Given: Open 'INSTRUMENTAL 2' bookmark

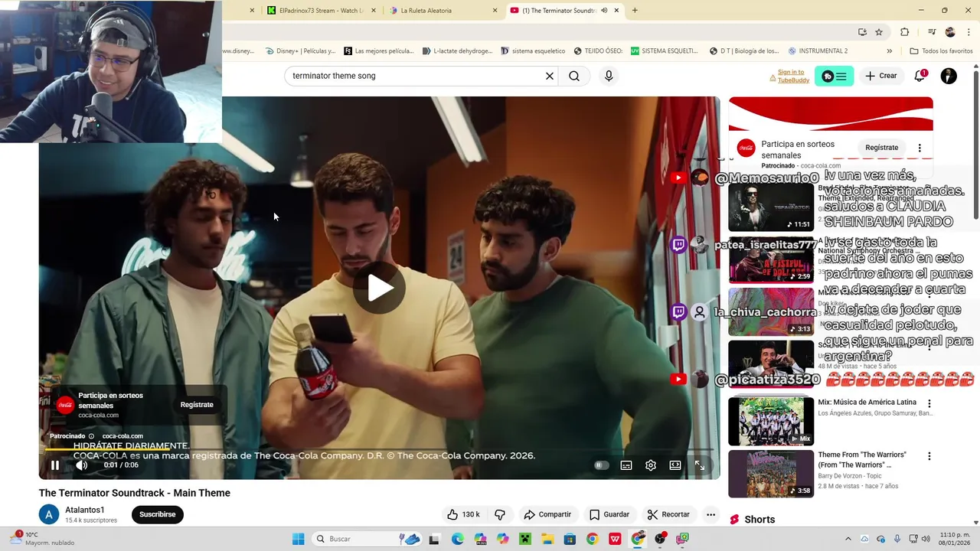Looking at the screenshot, I should click(818, 51).
